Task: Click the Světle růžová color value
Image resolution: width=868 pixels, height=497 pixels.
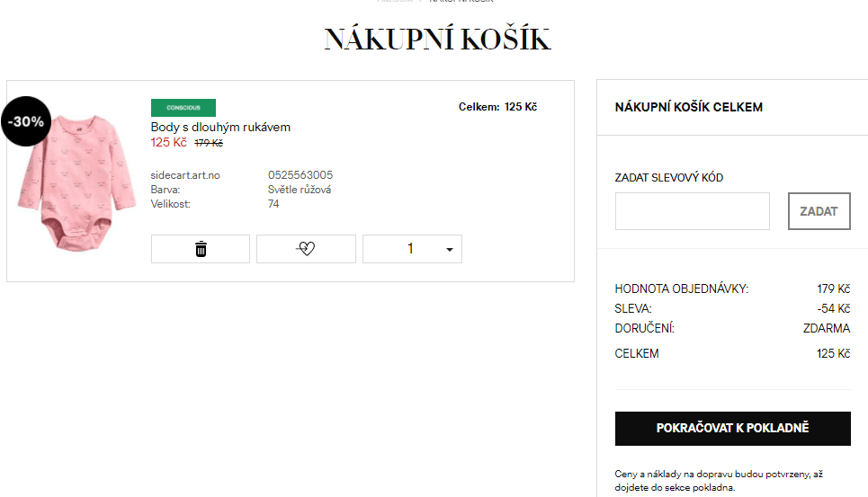Action: point(300,190)
